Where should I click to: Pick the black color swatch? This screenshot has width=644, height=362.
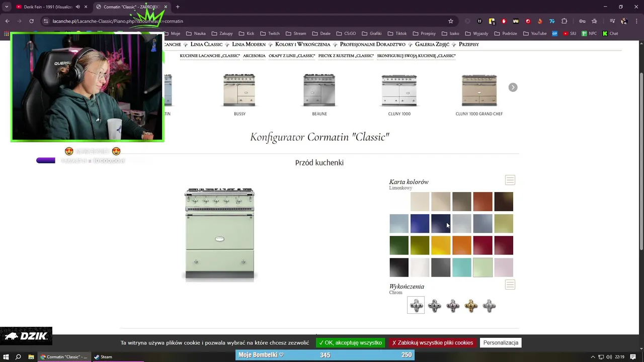coord(399,267)
